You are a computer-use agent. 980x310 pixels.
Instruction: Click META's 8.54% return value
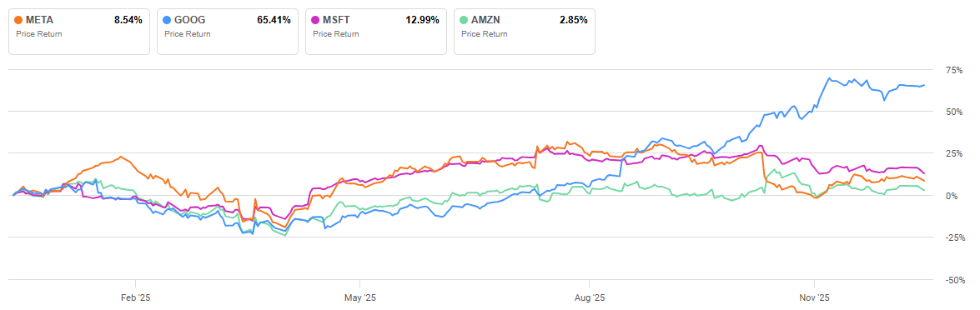(128, 20)
